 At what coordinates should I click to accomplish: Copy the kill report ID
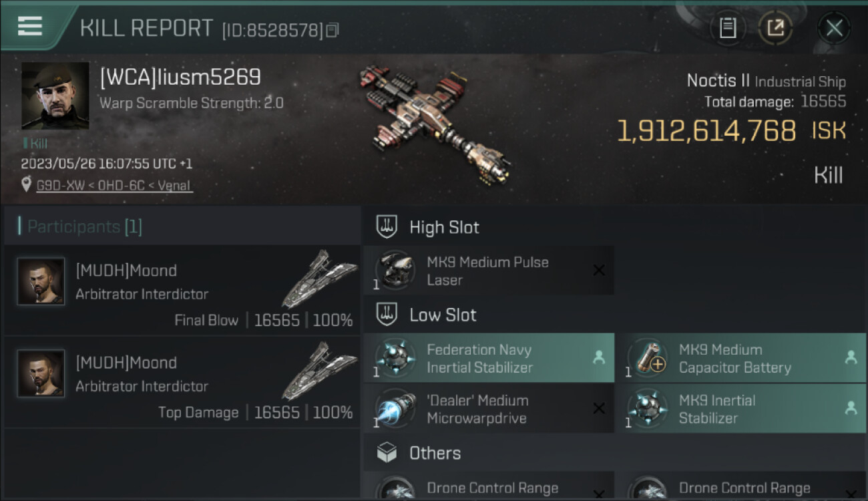[333, 30]
